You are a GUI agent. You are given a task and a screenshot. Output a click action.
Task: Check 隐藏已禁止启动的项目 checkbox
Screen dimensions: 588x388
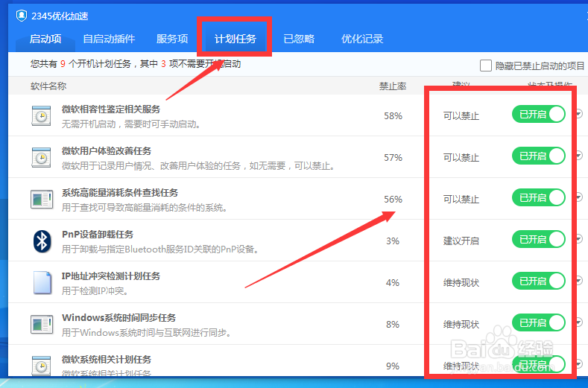pyautogui.click(x=486, y=66)
